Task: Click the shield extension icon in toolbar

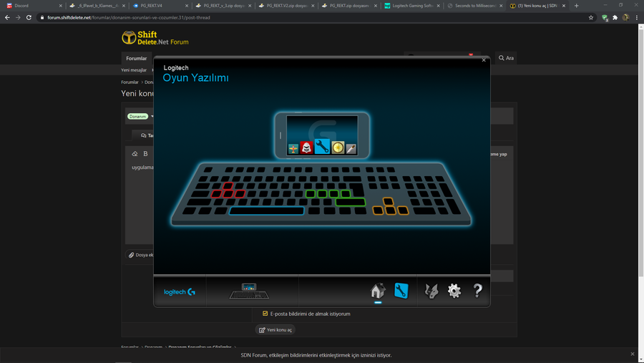Action: tap(605, 18)
